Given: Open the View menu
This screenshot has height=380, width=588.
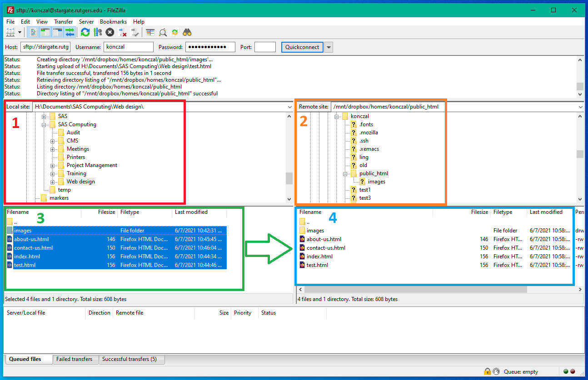Looking at the screenshot, I should tap(42, 22).
